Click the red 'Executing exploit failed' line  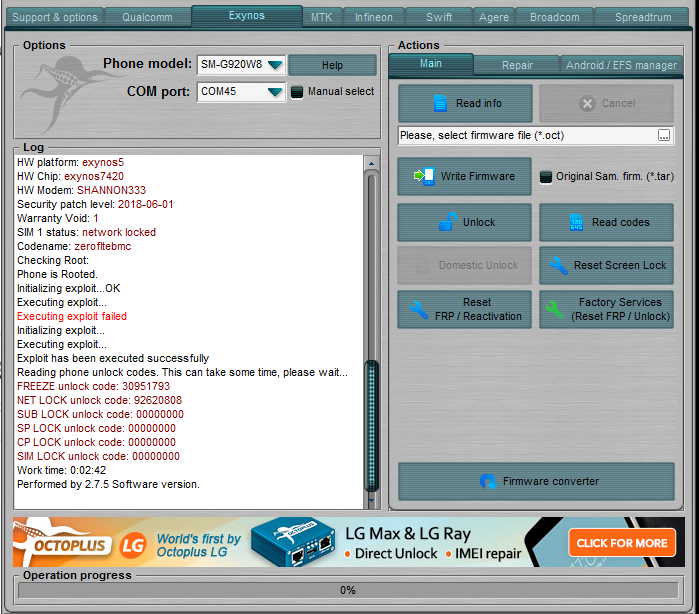pos(72,316)
